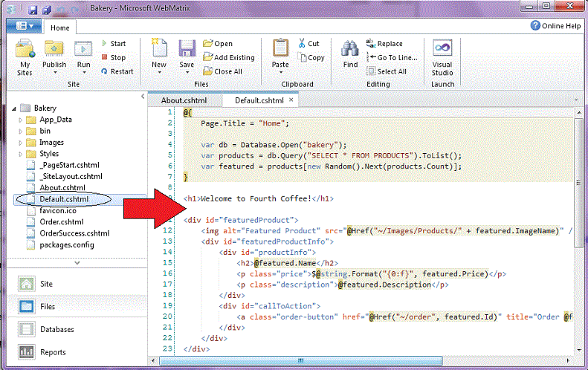The height and width of the screenshot is (370, 588).
Task: Expand the bin folder
Action: [20, 132]
